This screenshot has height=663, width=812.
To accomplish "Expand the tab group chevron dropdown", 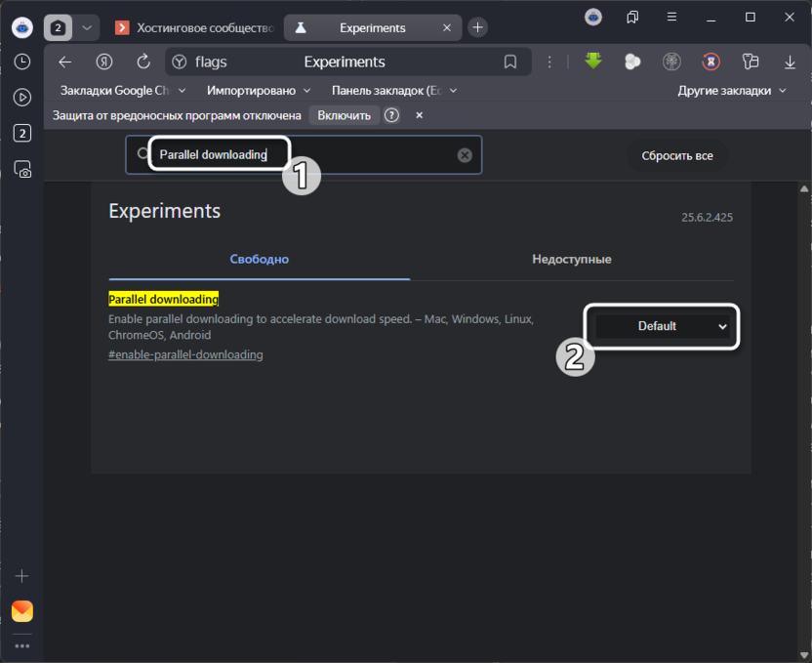I will pyautogui.click(x=87, y=27).
